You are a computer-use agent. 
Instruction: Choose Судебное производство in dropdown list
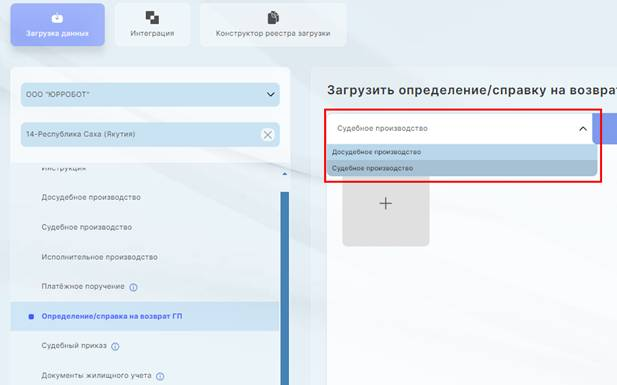[x=462, y=168]
